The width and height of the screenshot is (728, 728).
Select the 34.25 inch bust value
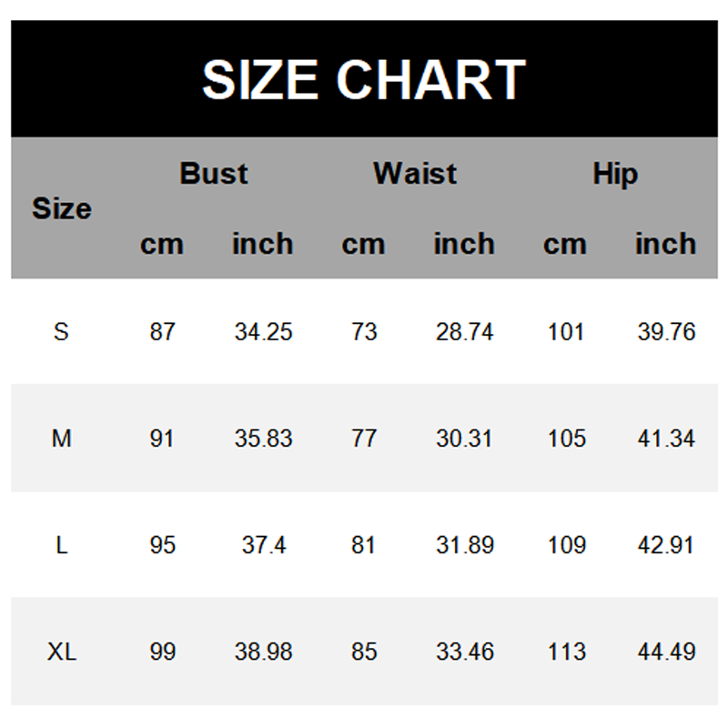(x=263, y=331)
